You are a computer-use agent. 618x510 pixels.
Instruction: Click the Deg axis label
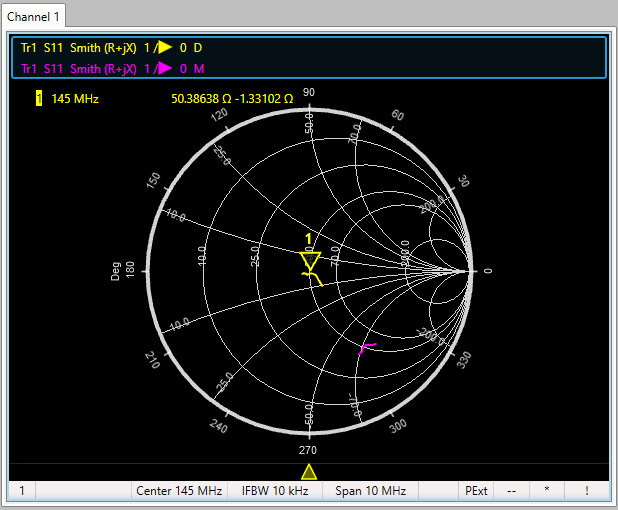[115, 271]
